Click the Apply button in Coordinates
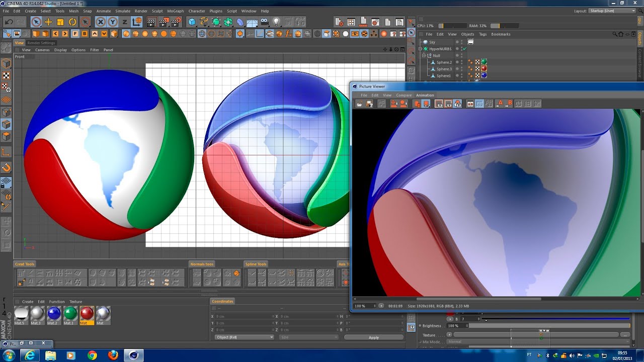The width and height of the screenshot is (644, 362). 374,337
